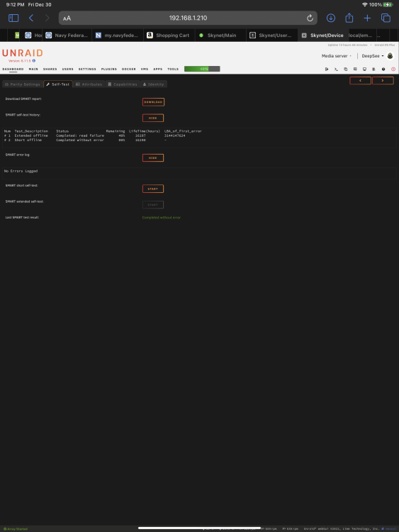Switch to Attributes tab

(89, 84)
